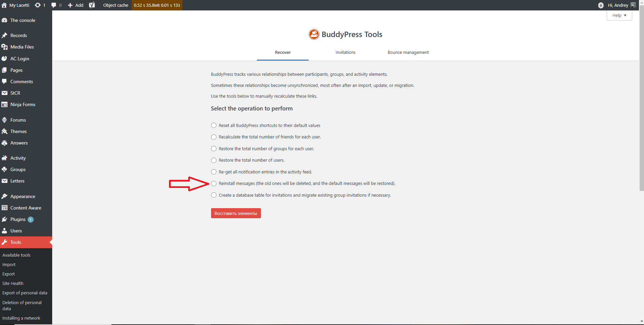Open Object cache in admin bar
The image size is (644, 325).
coord(115,5)
